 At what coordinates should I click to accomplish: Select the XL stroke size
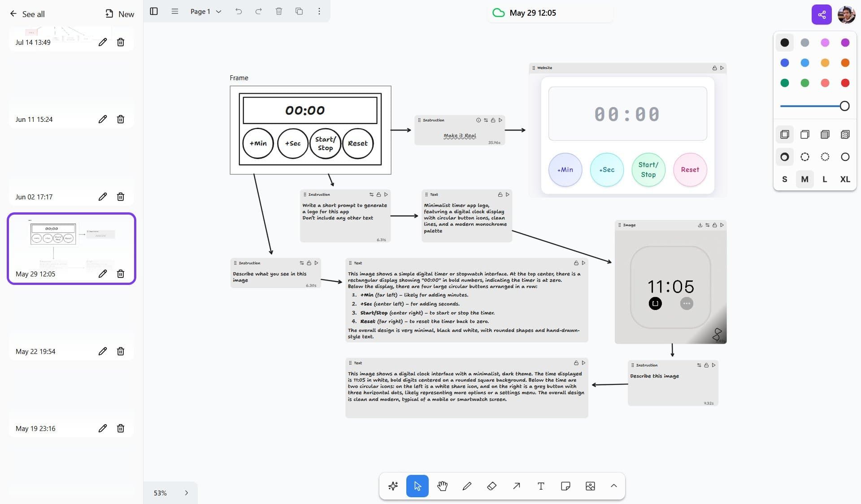tap(845, 179)
